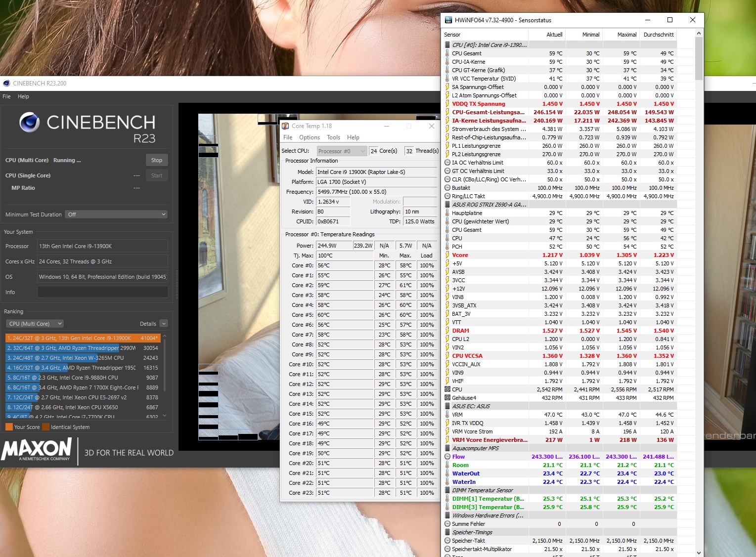Click the Maximal column header
Screen dimensions: 756x557
click(x=621, y=35)
